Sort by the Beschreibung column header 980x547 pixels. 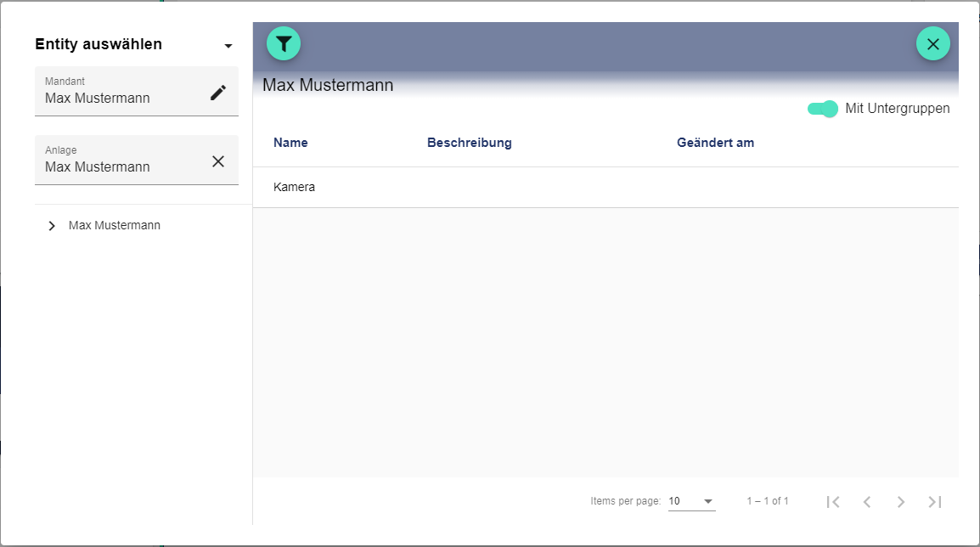(469, 143)
